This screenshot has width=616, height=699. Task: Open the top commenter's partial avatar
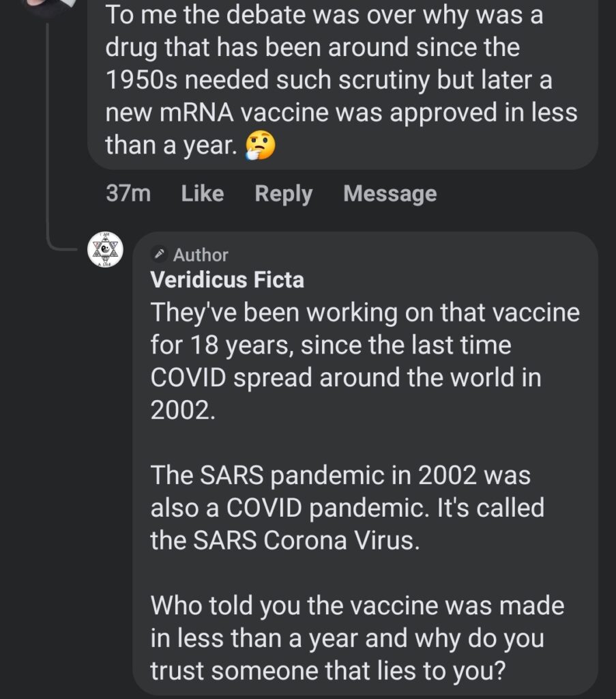click(49, 5)
